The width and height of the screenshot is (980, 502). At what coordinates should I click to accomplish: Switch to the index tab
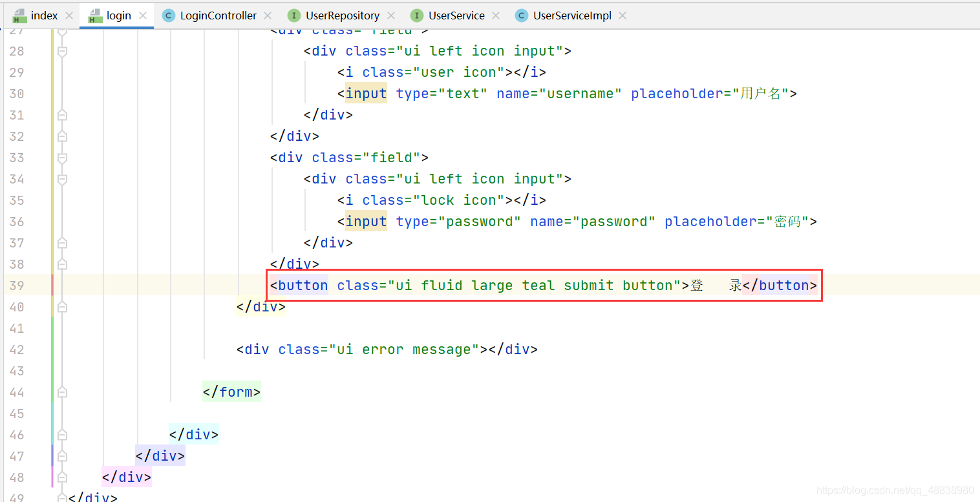(x=44, y=16)
